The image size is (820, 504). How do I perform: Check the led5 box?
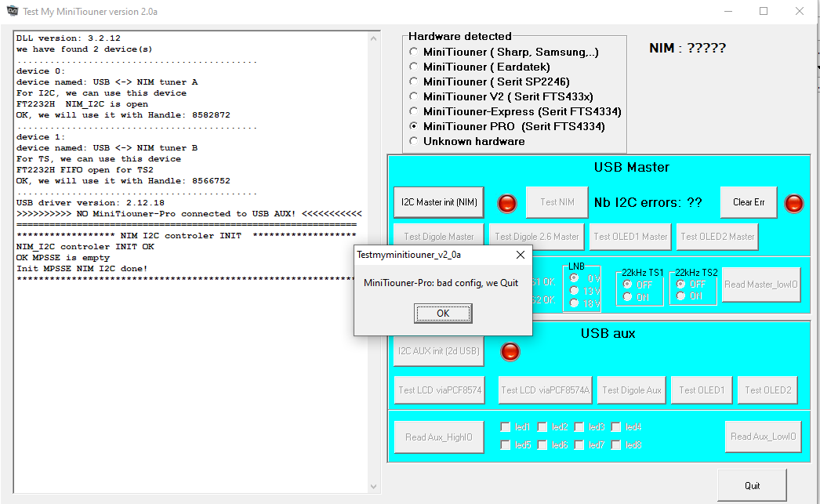pos(505,445)
